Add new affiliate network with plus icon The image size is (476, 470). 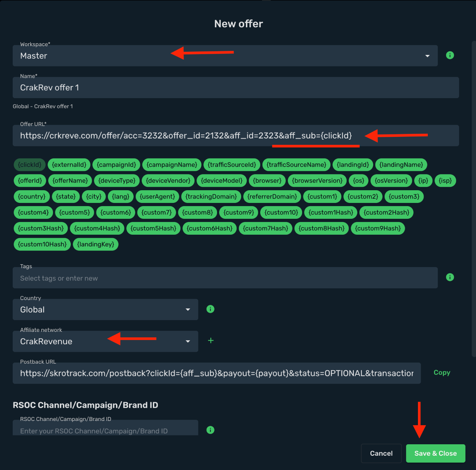click(211, 340)
